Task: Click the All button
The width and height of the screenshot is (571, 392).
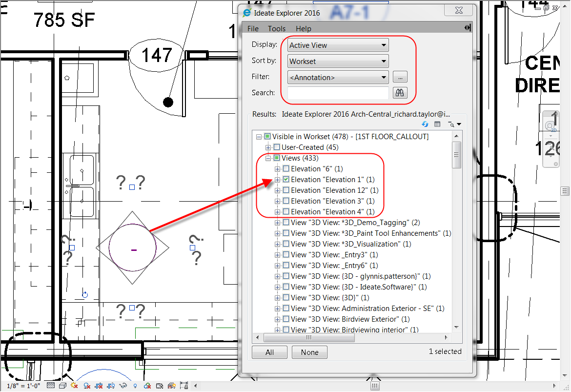Action: pos(269,352)
